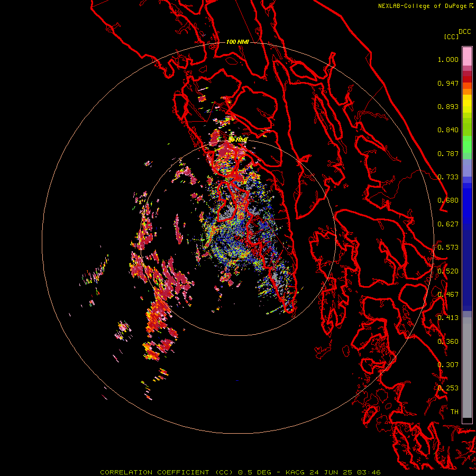This screenshot has width=476, height=476.
Task: Click the 100 NMI range ring label
Action: click(237, 42)
